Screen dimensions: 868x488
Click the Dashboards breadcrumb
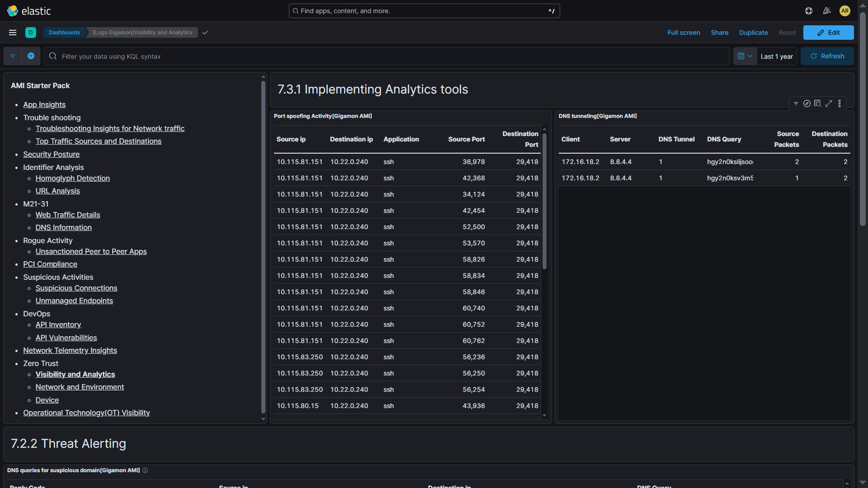pyautogui.click(x=64, y=32)
